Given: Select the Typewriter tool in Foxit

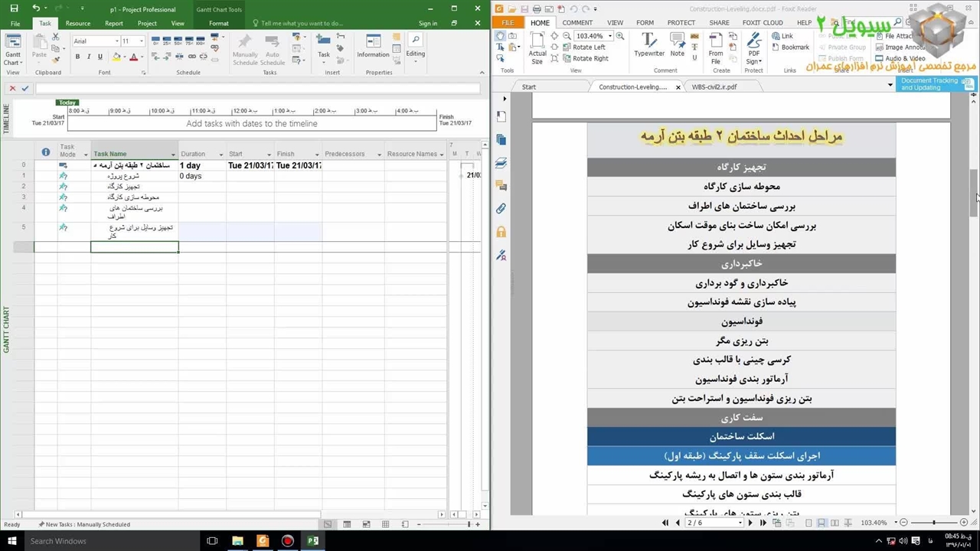Looking at the screenshot, I should (x=648, y=44).
